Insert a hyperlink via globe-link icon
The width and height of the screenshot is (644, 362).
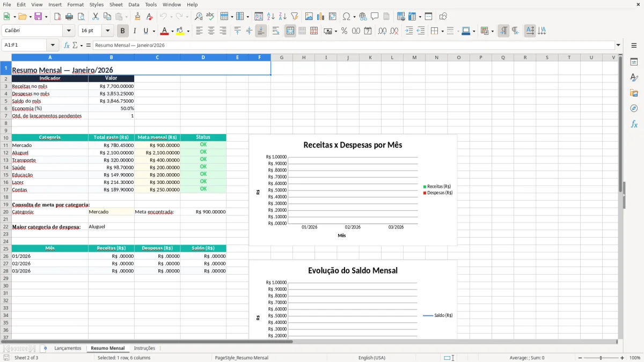point(363,17)
